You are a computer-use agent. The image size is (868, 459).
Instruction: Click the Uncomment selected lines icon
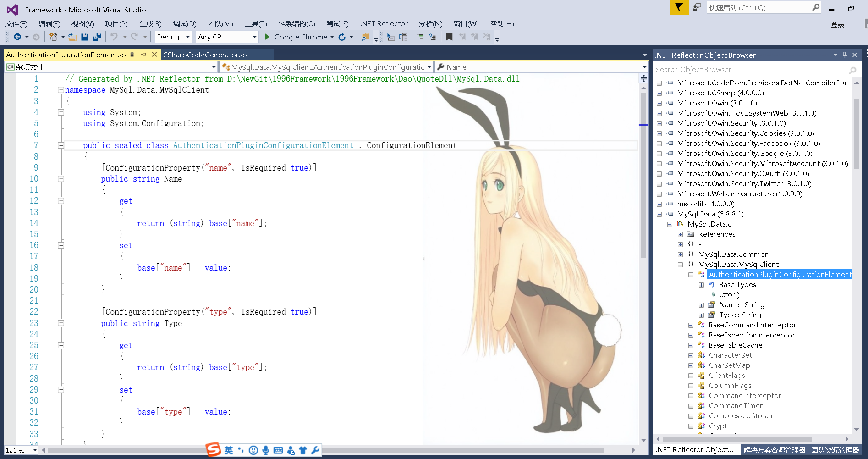[432, 37]
